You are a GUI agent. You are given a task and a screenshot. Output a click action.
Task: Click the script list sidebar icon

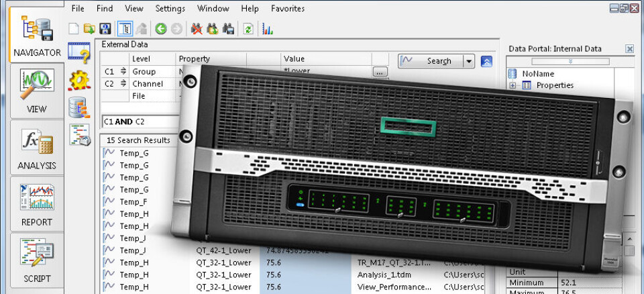pos(80,135)
